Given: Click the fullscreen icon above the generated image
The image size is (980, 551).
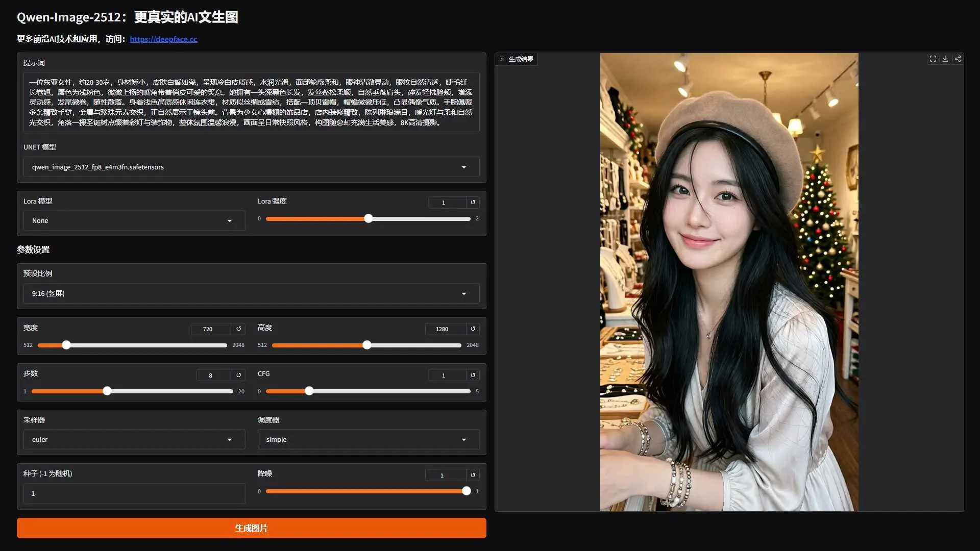Looking at the screenshot, I should coord(933,59).
